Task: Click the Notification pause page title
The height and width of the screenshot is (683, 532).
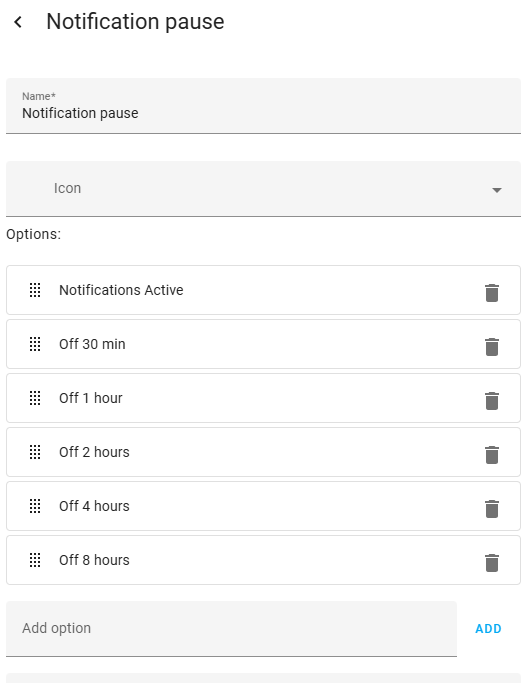Action: 135,22
